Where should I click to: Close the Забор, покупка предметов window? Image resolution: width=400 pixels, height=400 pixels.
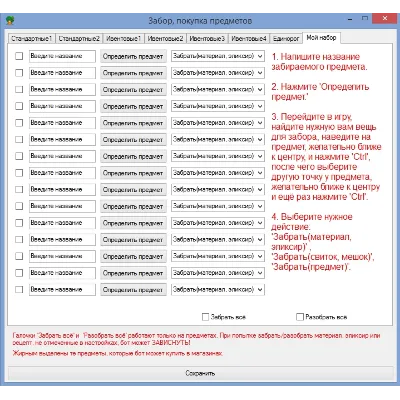point(385,19)
